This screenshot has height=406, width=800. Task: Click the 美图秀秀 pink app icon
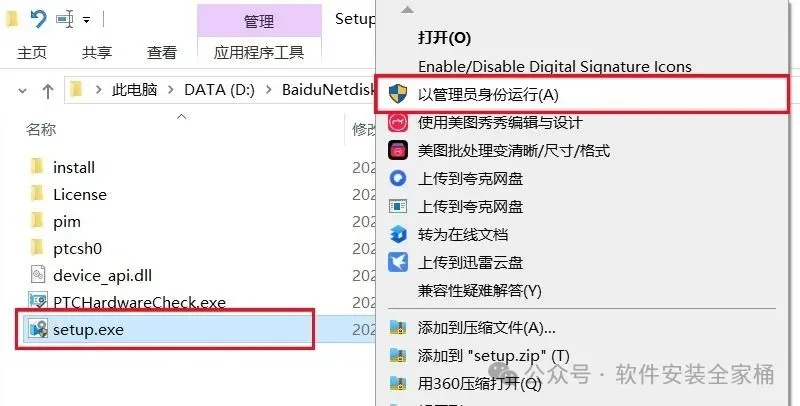click(x=398, y=122)
